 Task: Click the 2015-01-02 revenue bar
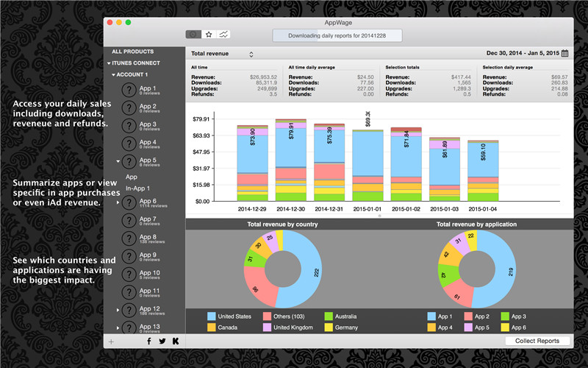pyautogui.click(x=405, y=163)
